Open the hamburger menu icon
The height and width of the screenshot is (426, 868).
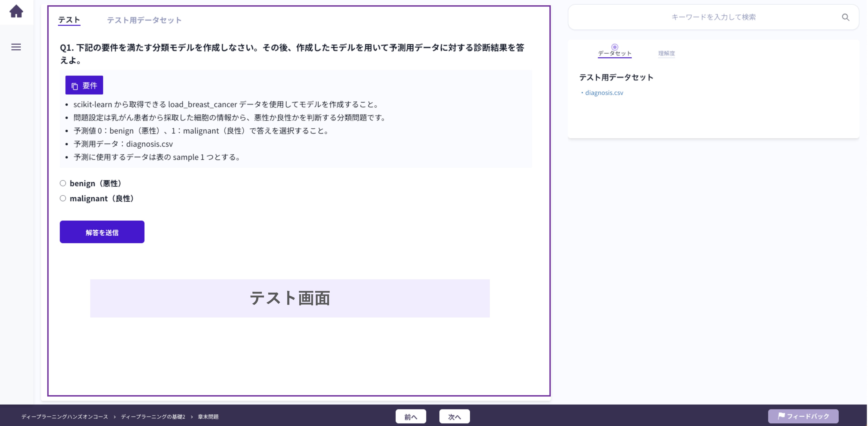click(16, 47)
